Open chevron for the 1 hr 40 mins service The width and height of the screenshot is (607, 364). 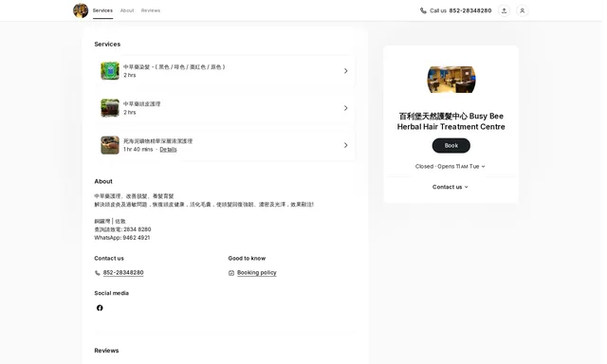tap(345, 145)
